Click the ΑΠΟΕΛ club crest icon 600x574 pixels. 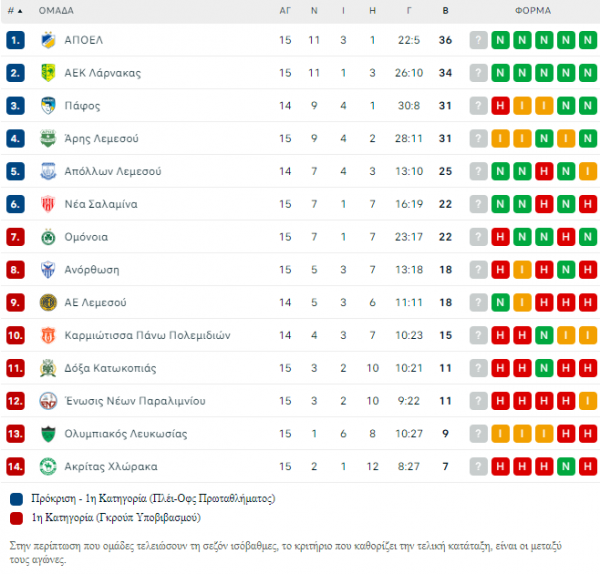pyautogui.click(x=48, y=40)
